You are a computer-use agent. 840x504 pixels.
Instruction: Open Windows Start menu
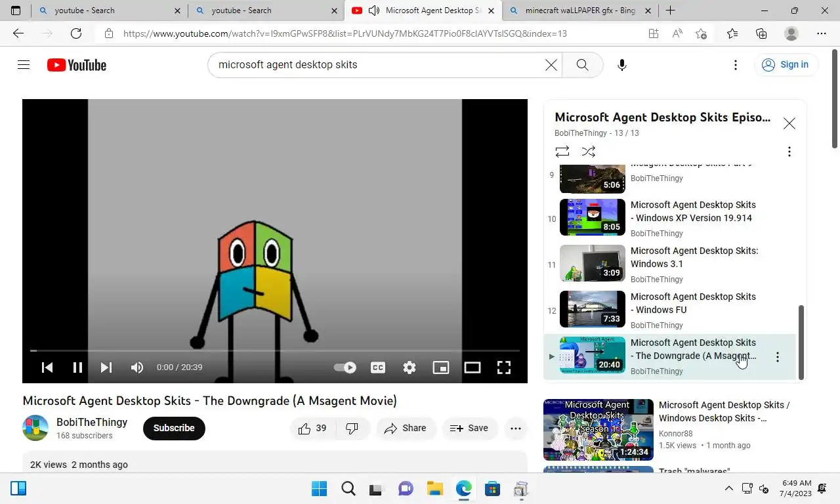(x=320, y=489)
